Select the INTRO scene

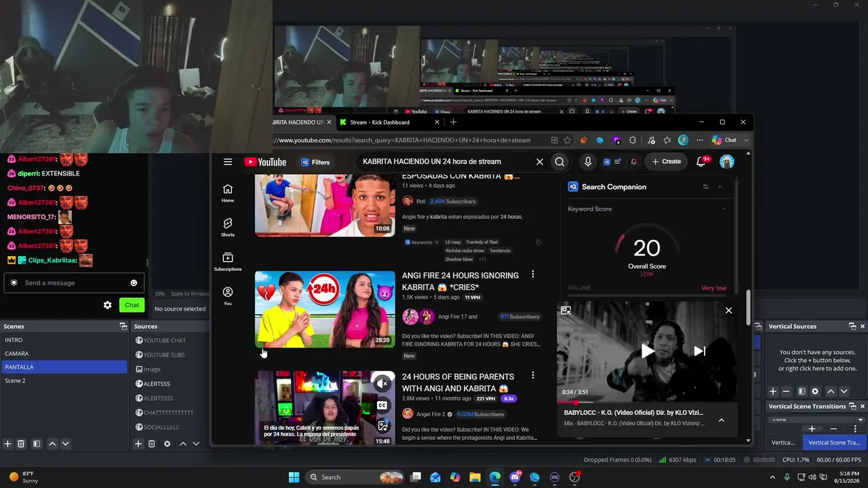pos(64,340)
